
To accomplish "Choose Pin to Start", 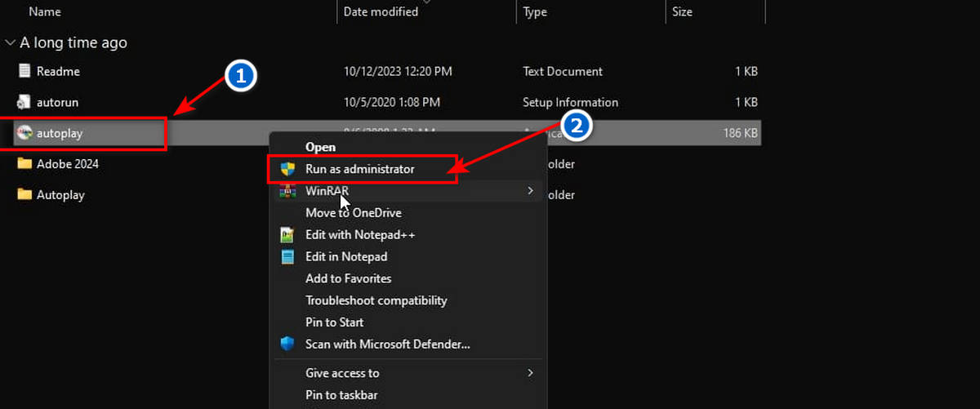I will tap(334, 322).
